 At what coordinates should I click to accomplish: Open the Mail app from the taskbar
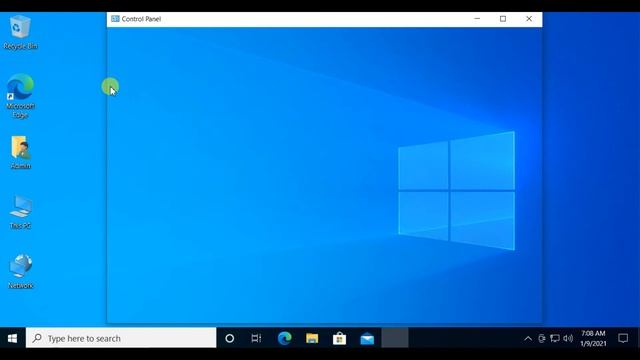click(367, 338)
